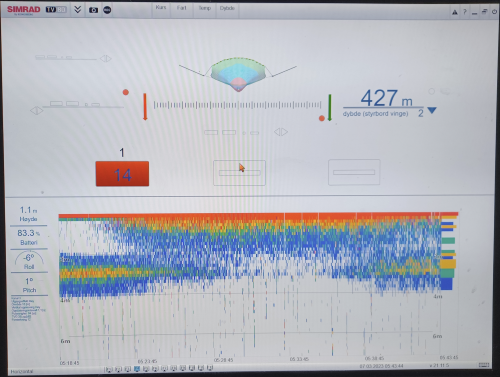This screenshot has width=500, height=377.
Task: Toggle the orange dot indicator near the port door
Action: coord(126,92)
